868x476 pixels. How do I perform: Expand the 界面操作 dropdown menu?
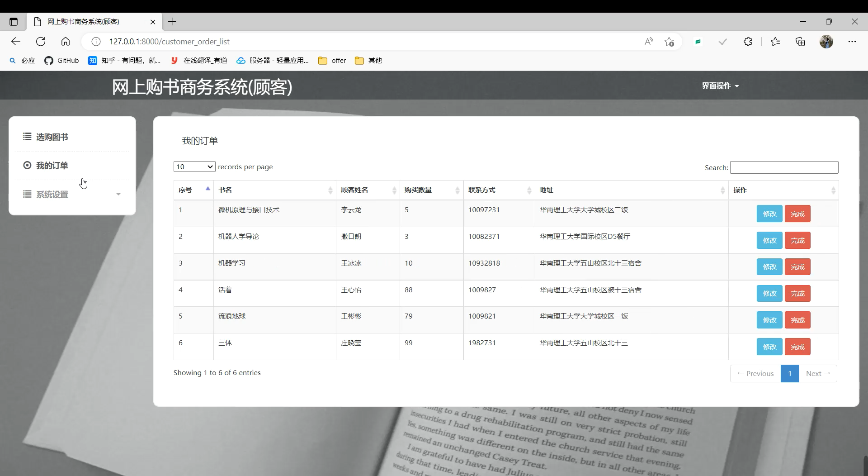pos(720,86)
